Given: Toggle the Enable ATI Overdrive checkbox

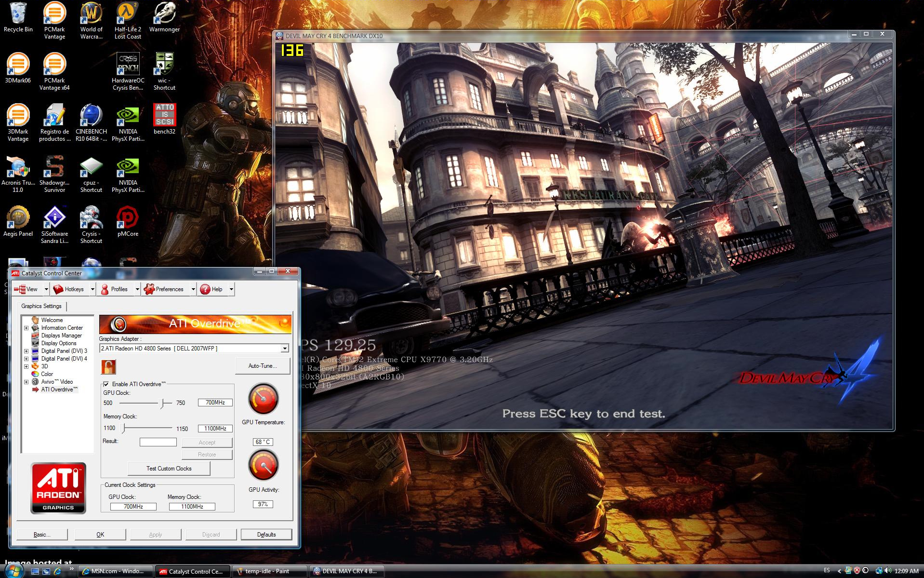Looking at the screenshot, I should (106, 384).
